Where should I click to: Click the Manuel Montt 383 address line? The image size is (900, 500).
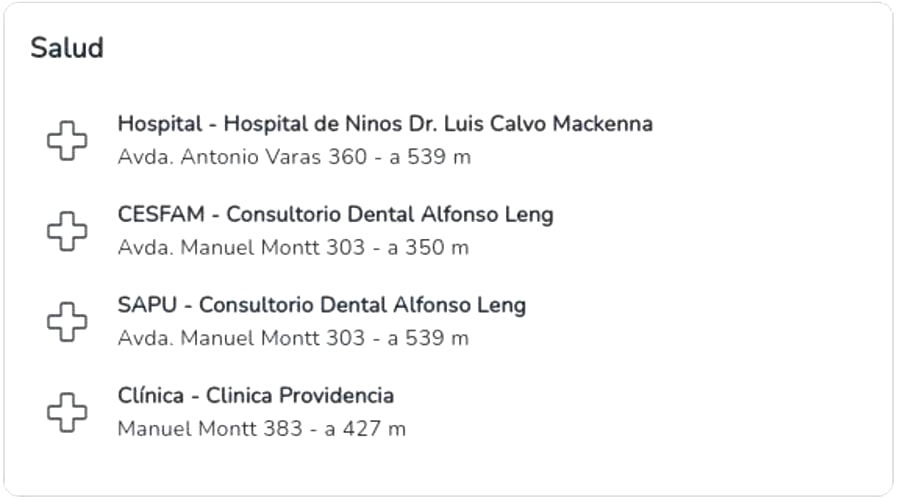(x=261, y=429)
